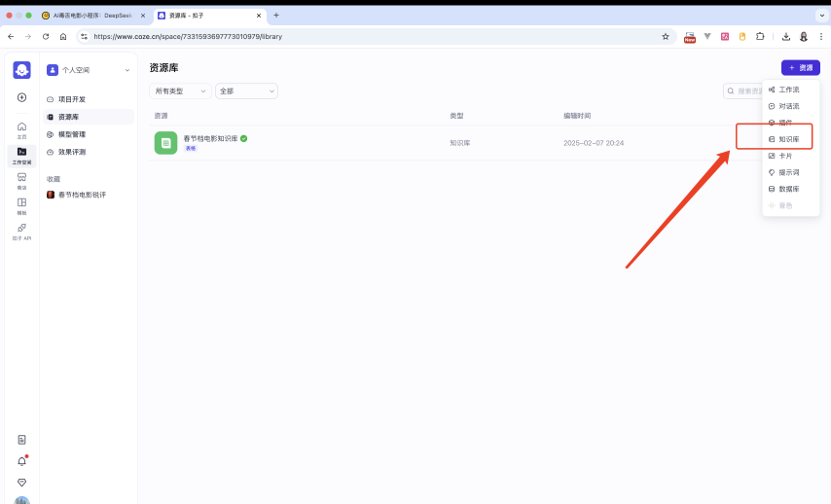Open 项目开发 in the navigation panel
Screen dimensions: 831x504
72,99
